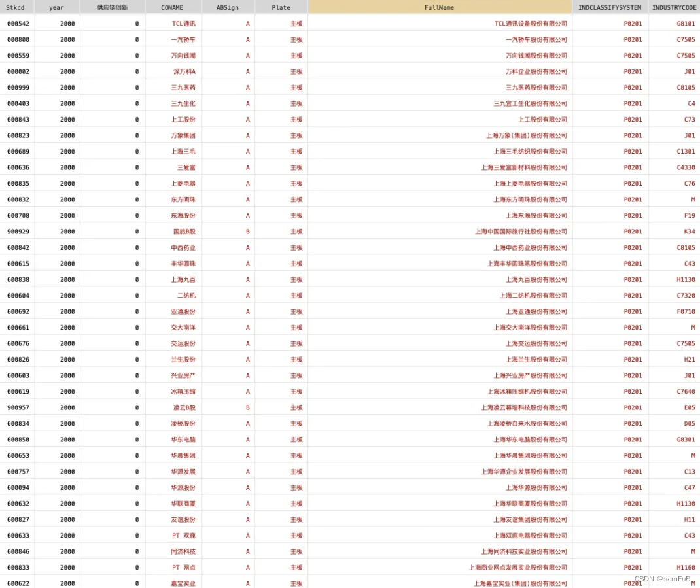
Task: Select the year column header
Action: click(57, 7)
